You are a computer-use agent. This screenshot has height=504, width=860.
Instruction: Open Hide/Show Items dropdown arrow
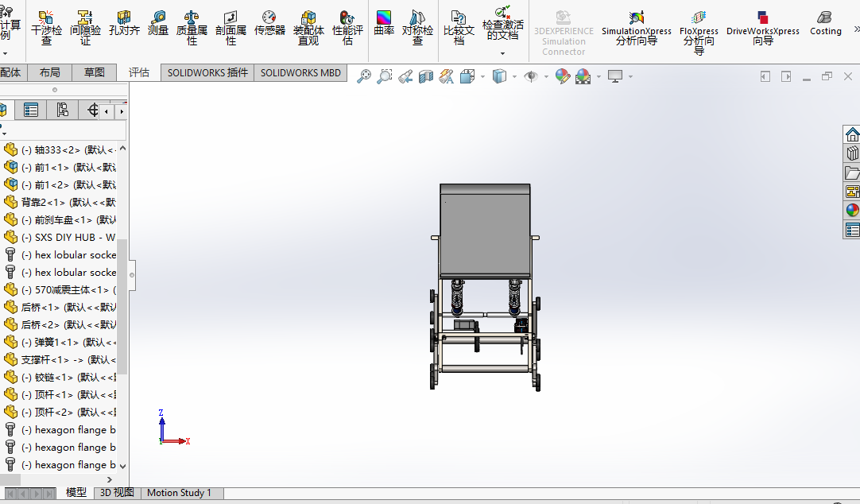546,77
